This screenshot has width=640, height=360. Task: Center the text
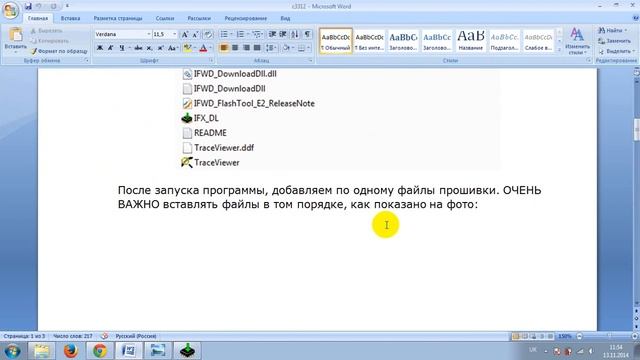(x=235, y=48)
